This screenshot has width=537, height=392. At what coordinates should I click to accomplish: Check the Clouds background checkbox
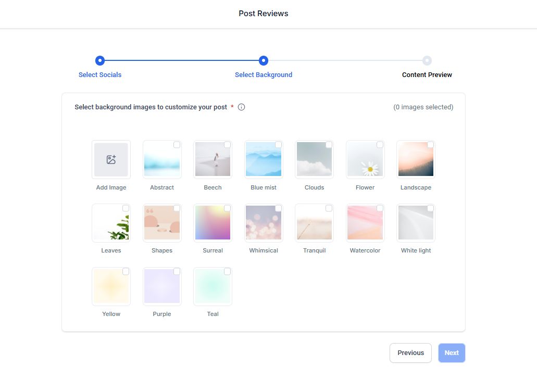(x=329, y=145)
